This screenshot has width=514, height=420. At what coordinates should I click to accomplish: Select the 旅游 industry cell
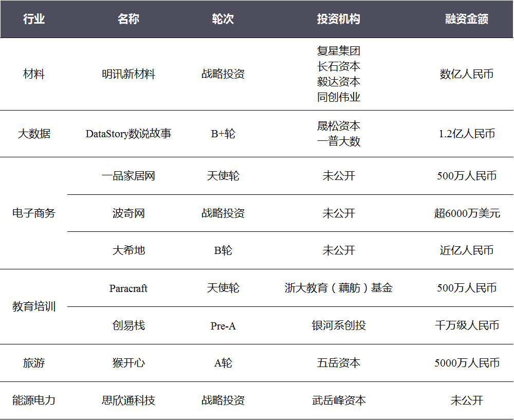34,363
